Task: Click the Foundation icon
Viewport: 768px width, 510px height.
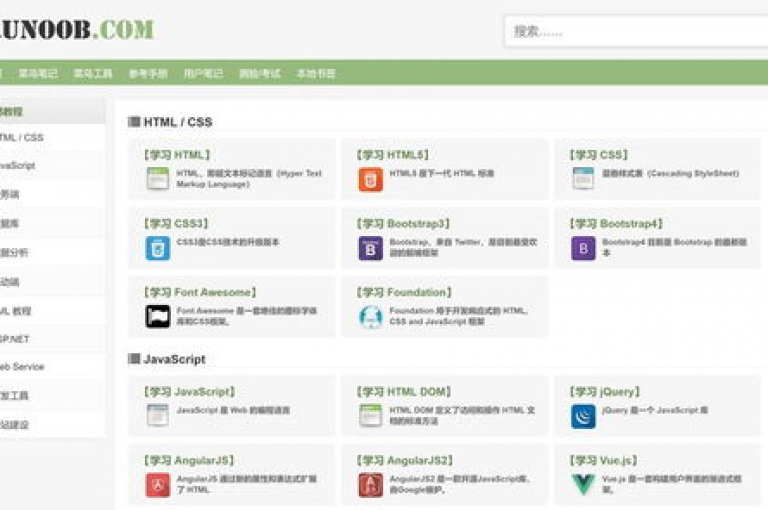Action: [371, 317]
